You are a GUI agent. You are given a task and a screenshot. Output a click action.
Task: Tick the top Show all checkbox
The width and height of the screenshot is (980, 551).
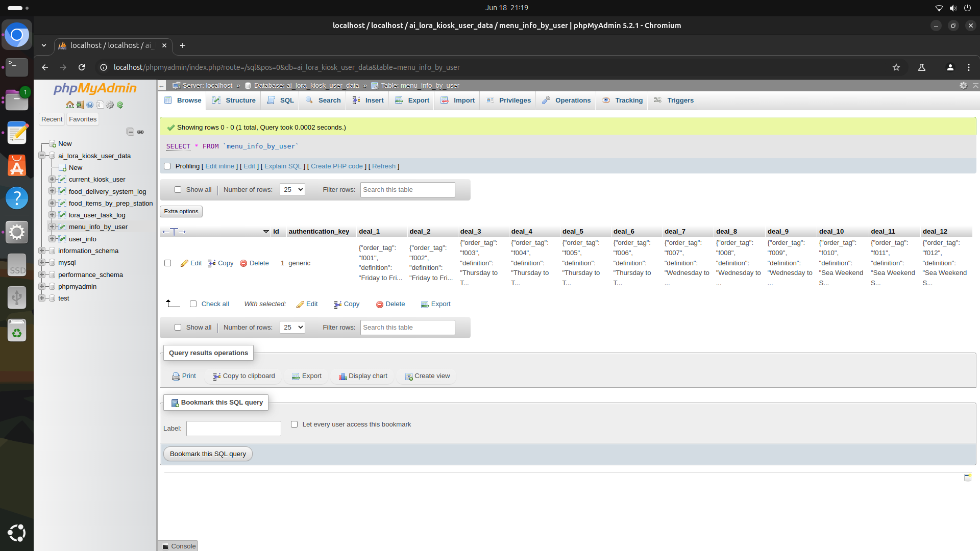point(178,190)
